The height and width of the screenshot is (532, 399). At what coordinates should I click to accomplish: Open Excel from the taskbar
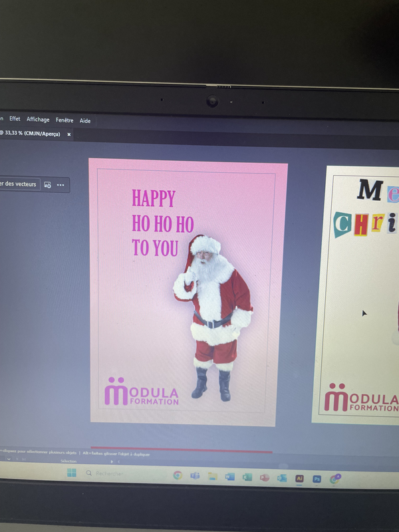pyautogui.click(x=247, y=477)
